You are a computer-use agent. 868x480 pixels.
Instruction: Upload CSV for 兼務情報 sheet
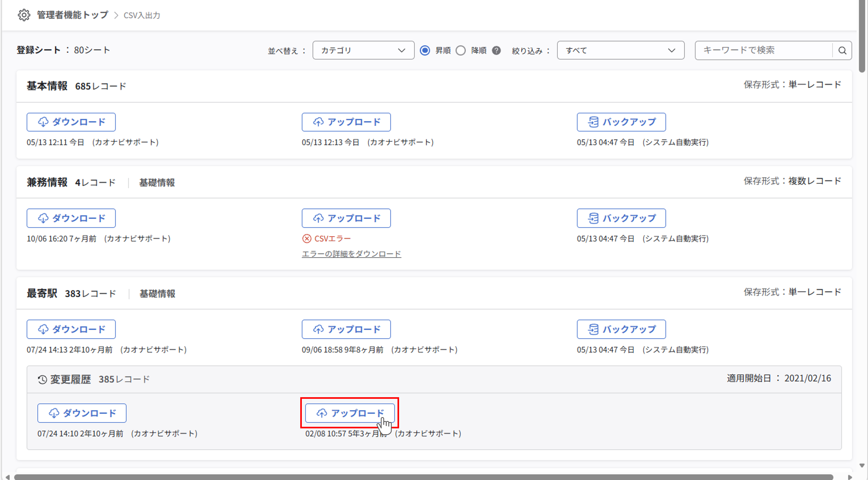(x=346, y=218)
